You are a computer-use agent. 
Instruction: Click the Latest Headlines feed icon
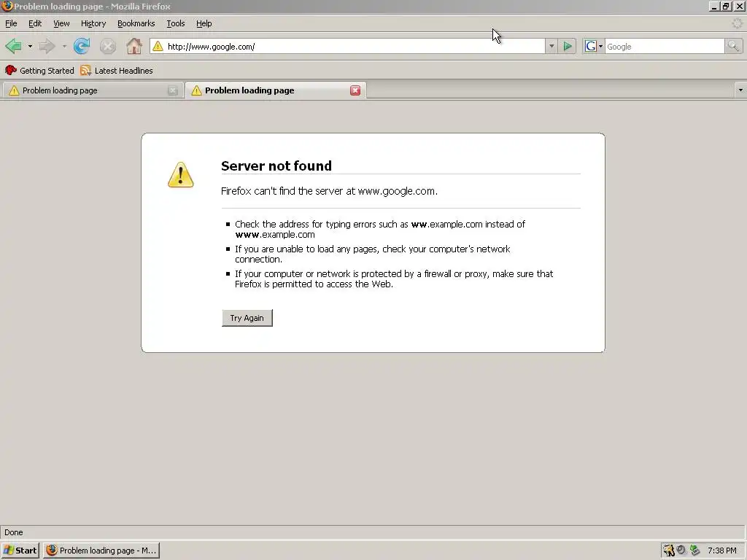85,71
